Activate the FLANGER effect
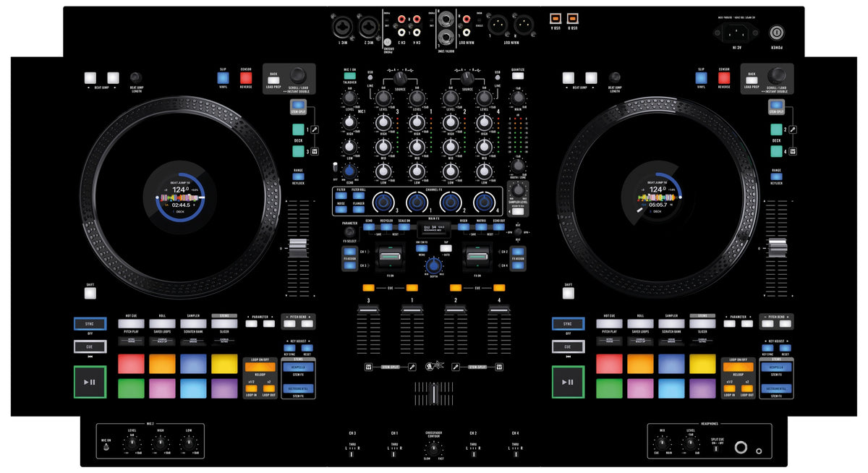 pyautogui.click(x=358, y=209)
